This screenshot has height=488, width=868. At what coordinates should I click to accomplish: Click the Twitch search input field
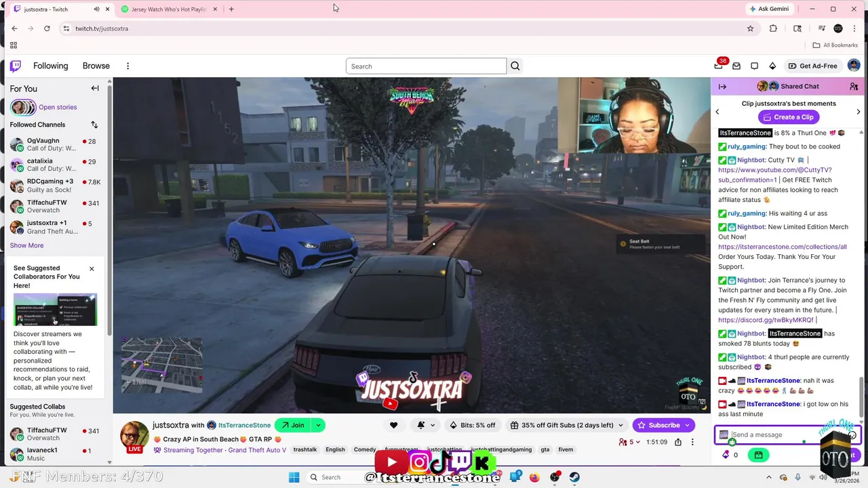[426, 66]
